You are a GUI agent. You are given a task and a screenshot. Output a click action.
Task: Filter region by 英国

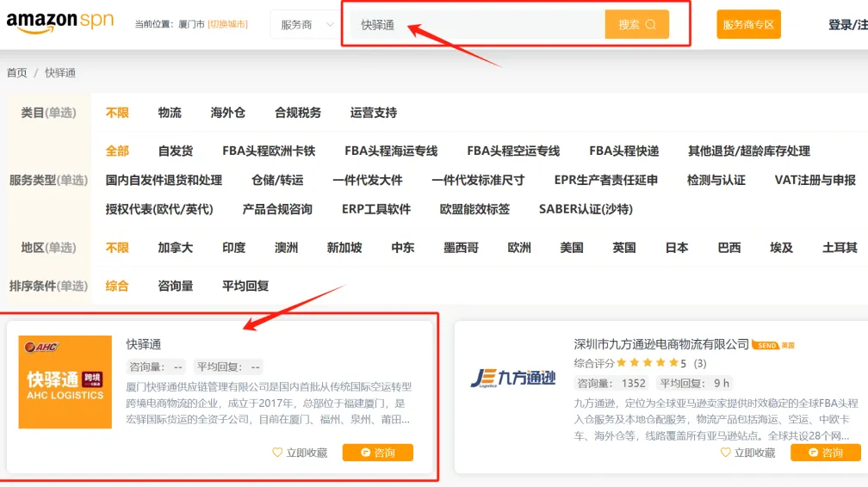(623, 248)
